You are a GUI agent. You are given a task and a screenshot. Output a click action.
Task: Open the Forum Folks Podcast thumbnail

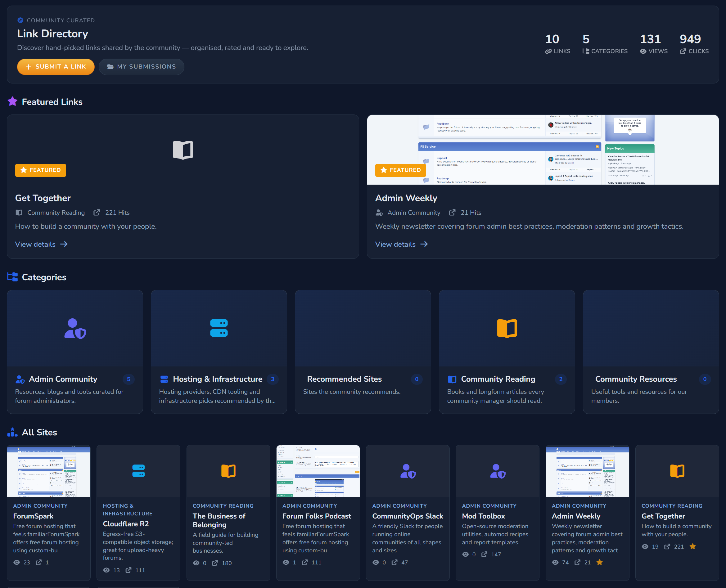tap(318, 471)
